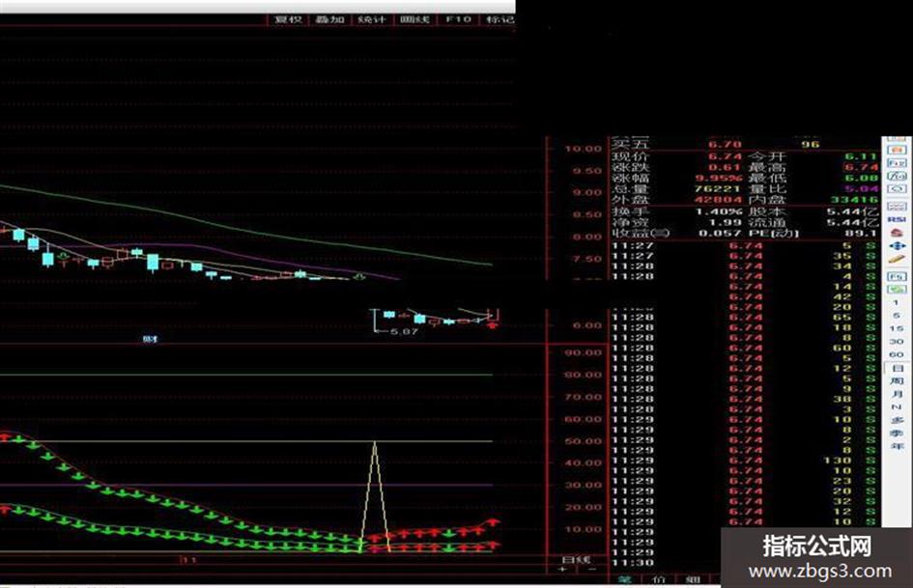
Task: Click the 10.00 price axis label
Action: click(583, 149)
